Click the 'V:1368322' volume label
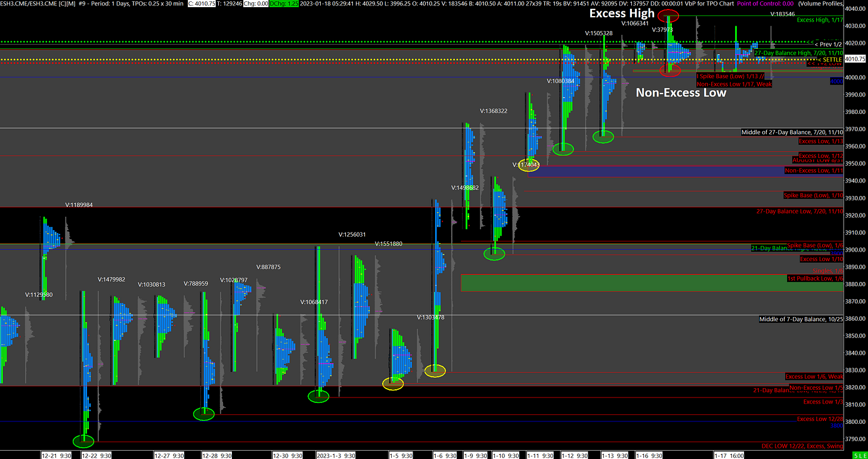Screen dimensions: 868x459 click(x=494, y=111)
